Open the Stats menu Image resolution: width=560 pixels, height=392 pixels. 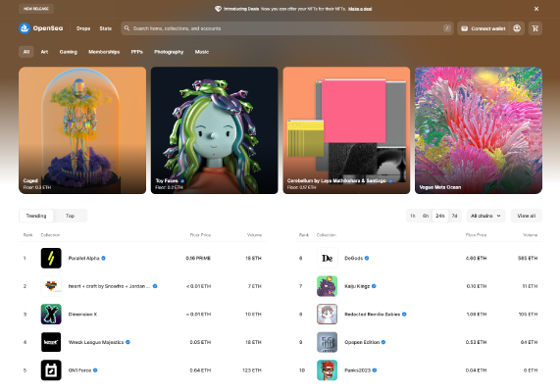click(x=105, y=28)
